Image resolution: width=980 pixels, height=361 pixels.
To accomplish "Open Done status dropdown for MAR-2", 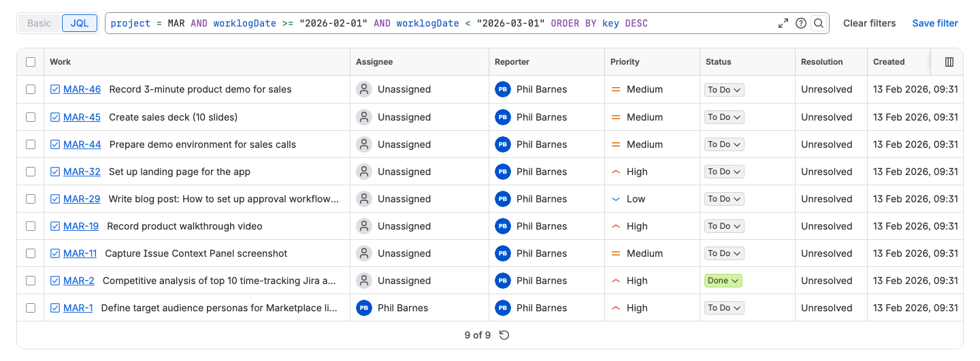I will point(723,281).
